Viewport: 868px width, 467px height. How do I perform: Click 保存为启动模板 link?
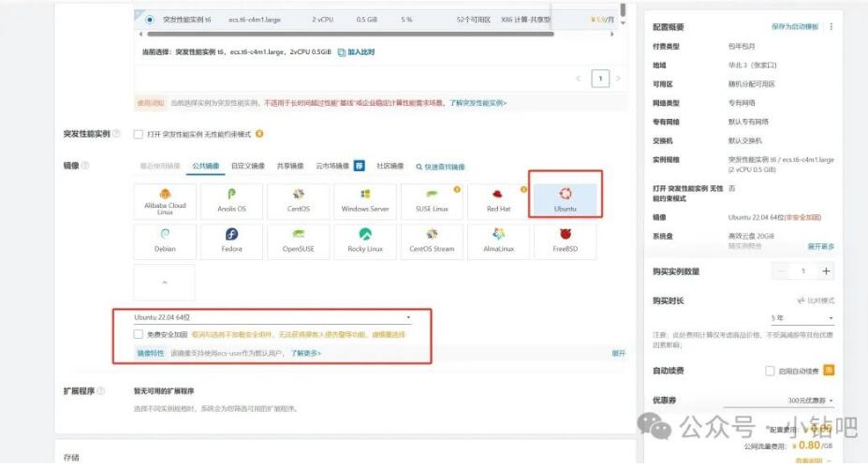pyautogui.click(x=795, y=26)
